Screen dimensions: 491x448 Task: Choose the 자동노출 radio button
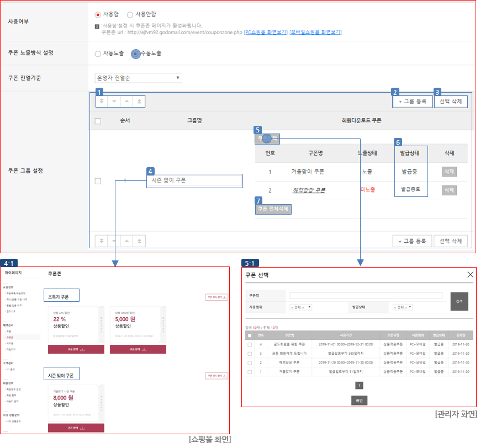98,54
